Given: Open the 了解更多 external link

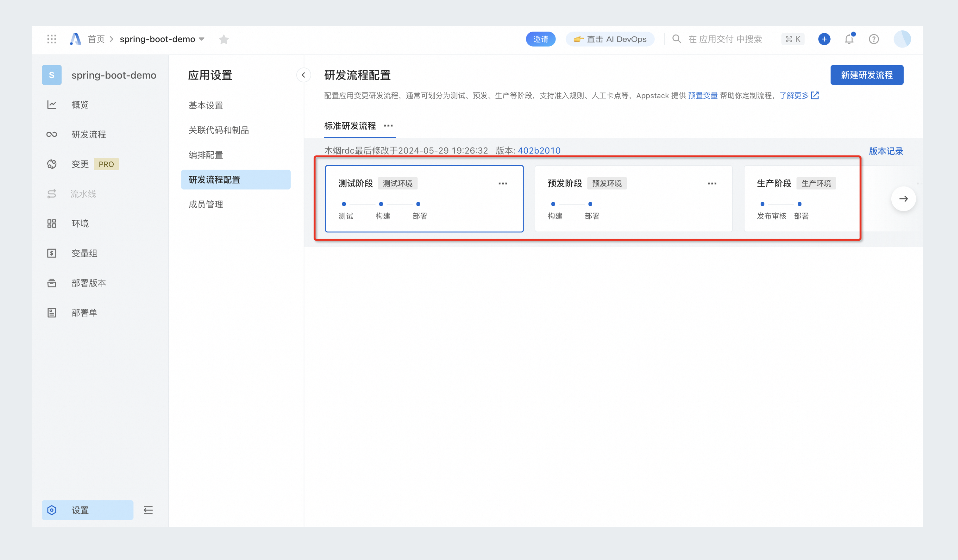Looking at the screenshot, I should 799,95.
